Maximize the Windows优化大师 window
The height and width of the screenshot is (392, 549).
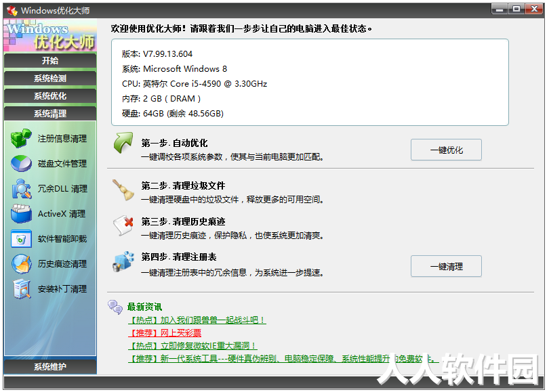click(x=516, y=9)
